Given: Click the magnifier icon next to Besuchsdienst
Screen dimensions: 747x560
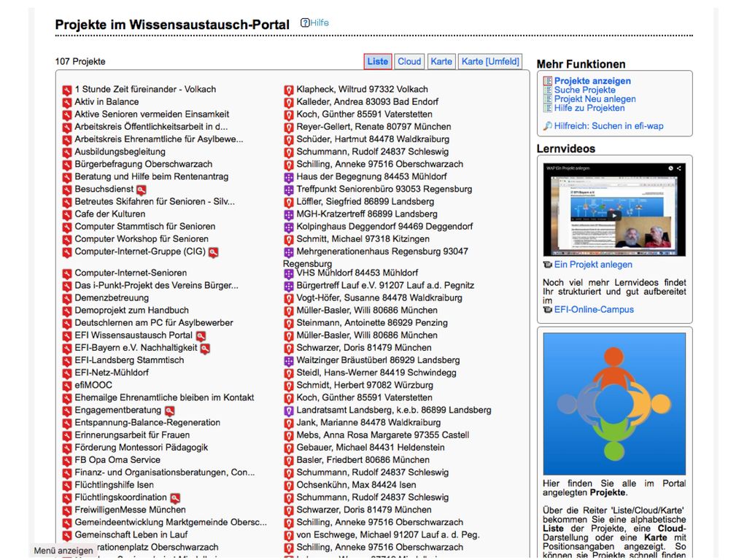Looking at the screenshot, I should [x=141, y=190].
